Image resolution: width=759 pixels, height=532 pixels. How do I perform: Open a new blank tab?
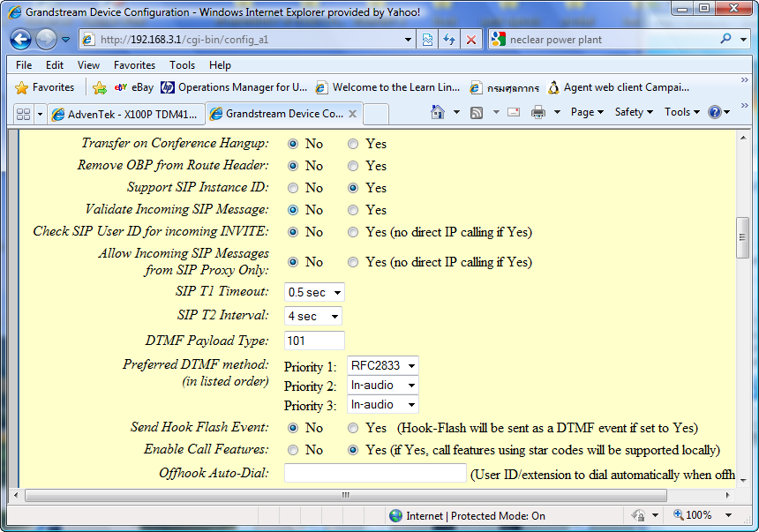pyautogui.click(x=376, y=114)
